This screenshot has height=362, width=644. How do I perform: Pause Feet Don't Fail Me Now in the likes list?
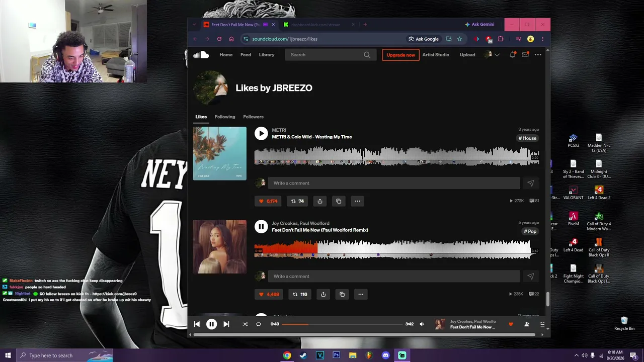point(261,227)
